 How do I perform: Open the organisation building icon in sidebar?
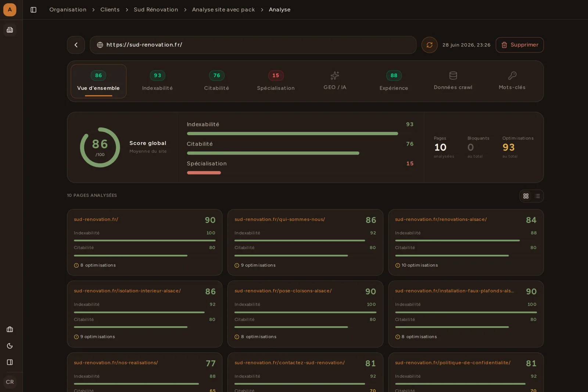(x=10, y=30)
